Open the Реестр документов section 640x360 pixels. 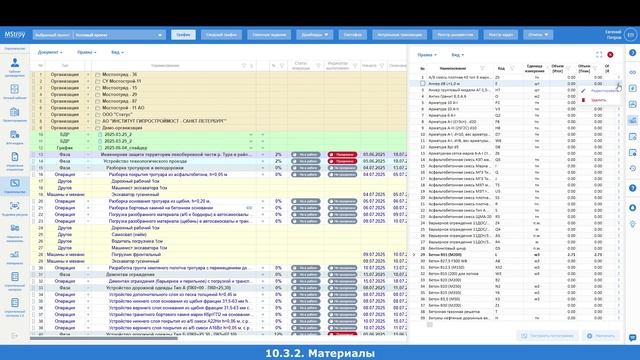[x=455, y=35]
